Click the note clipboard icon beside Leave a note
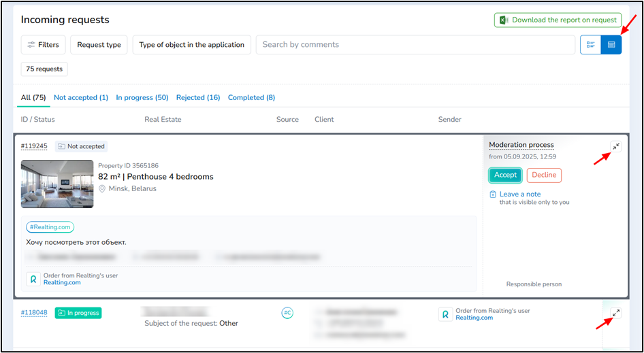This screenshot has width=644, height=353. pos(493,195)
